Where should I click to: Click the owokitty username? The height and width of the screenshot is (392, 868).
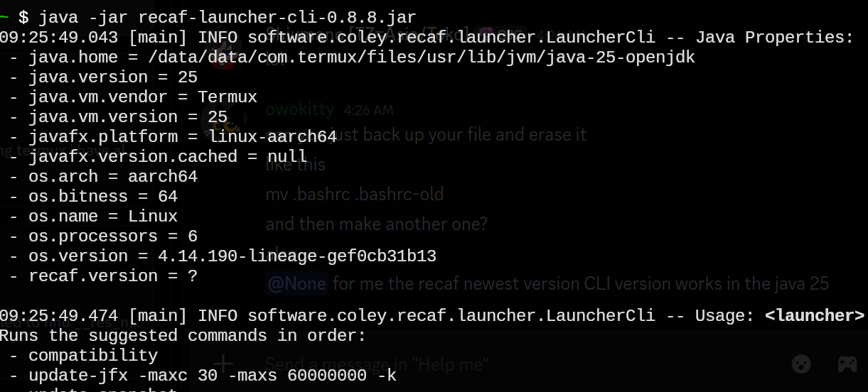[x=299, y=109]
